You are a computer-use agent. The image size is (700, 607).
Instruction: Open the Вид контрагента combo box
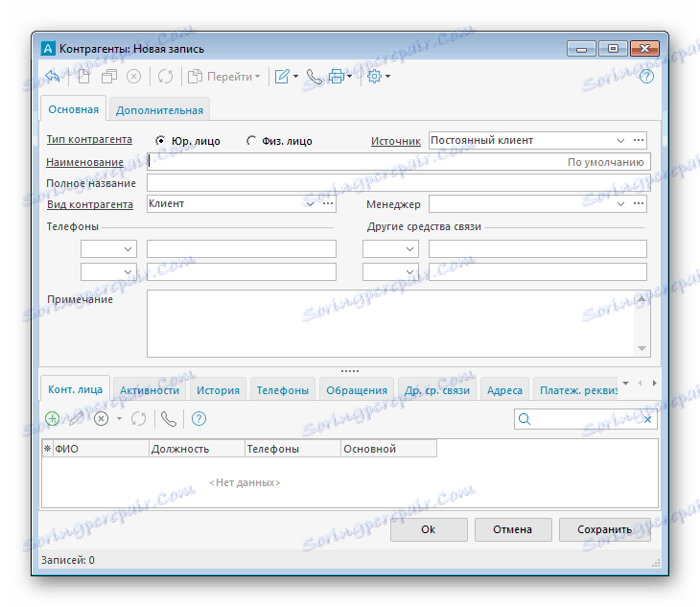[x=311, y=203]
